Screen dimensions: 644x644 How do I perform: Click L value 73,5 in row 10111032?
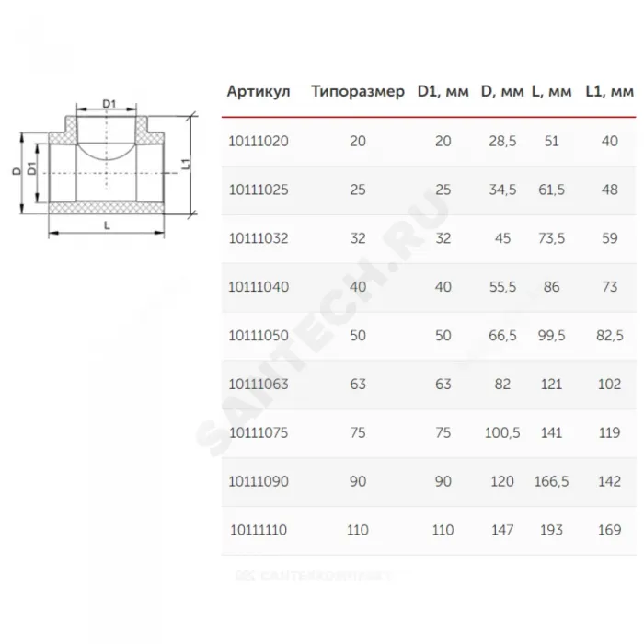(x=552, y=238)
